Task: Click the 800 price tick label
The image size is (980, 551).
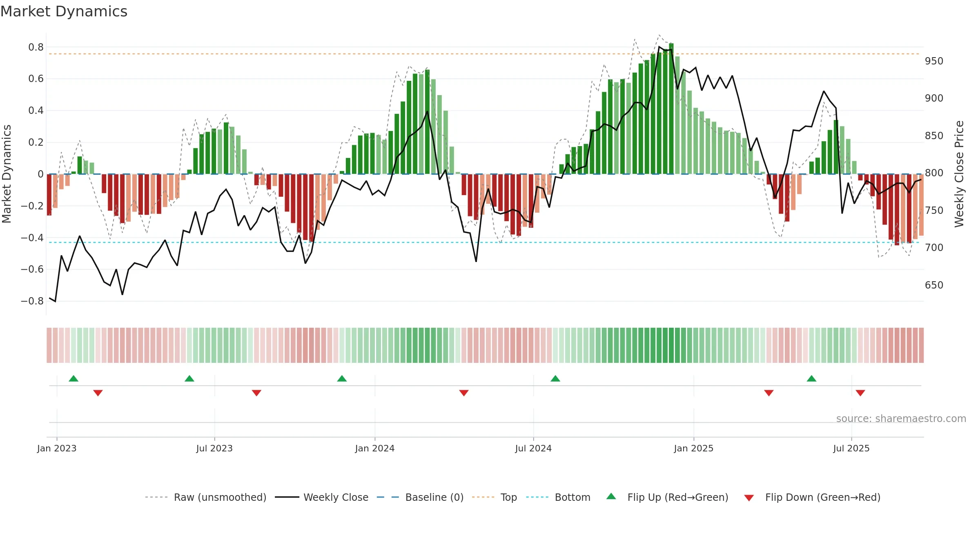Action: [x=934, y=173]
